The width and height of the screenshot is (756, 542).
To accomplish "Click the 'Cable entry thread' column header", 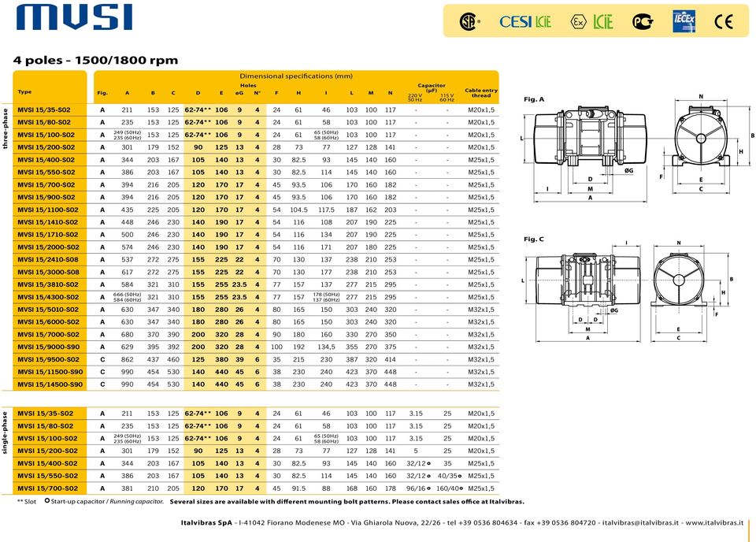I will point(480,93).
